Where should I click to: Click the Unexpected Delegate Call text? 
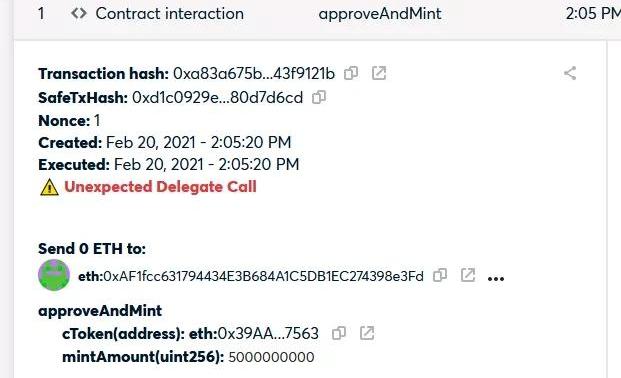[160, 187]
